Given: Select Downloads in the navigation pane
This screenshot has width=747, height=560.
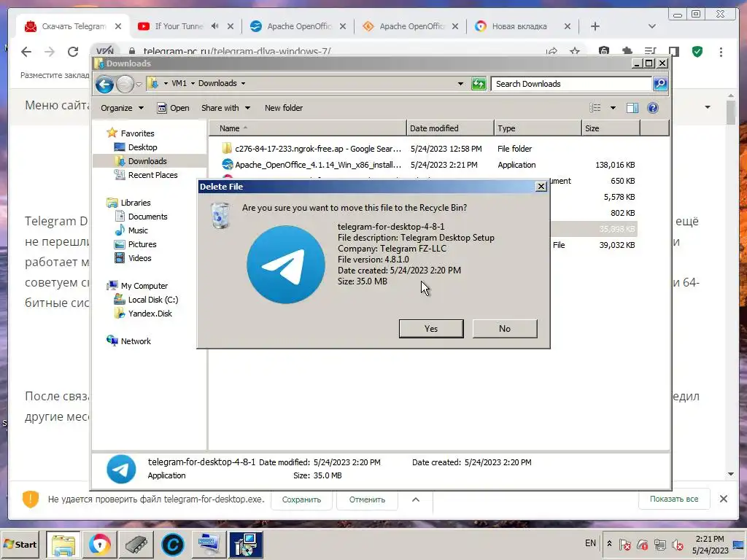Looking at the screenshot, I should (x=147, y=161).
